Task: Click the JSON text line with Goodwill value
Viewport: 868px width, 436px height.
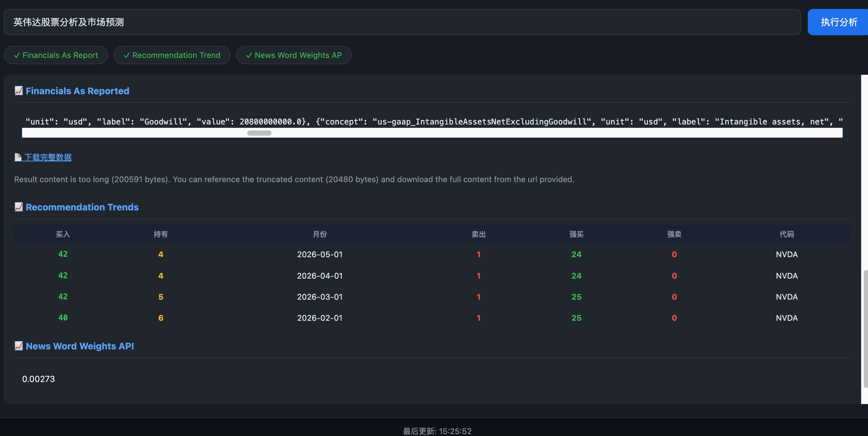Action: coord(434,122)
